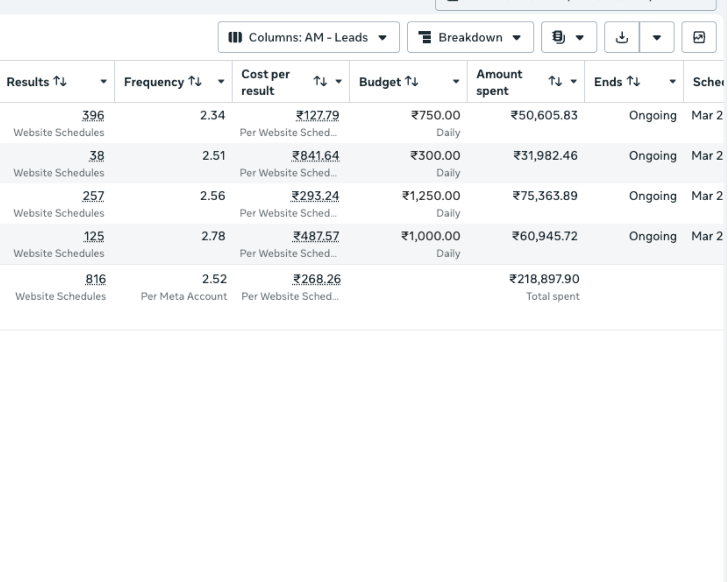The width and height of the screenshot is (728, 582).
Task: Open the Columns: AM - Leads dropdown
Action: tap(308, 37)
